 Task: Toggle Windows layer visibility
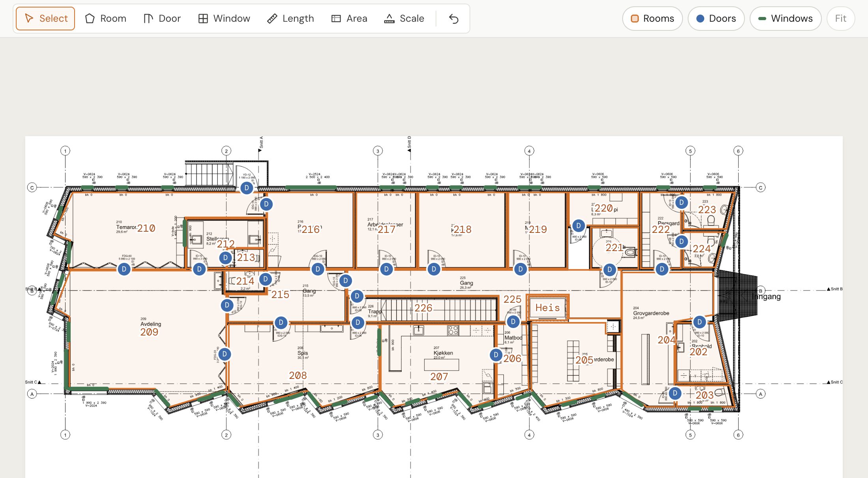pos(786,19)
